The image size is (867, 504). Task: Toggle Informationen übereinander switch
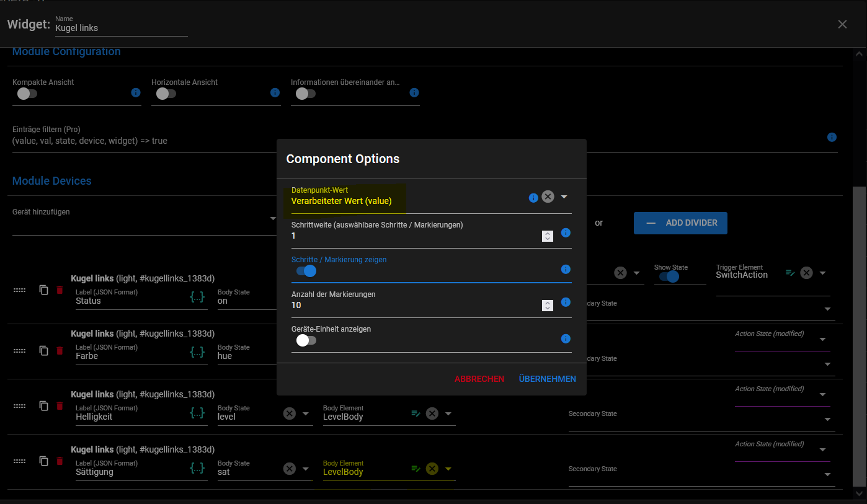[x=305, y=94]
